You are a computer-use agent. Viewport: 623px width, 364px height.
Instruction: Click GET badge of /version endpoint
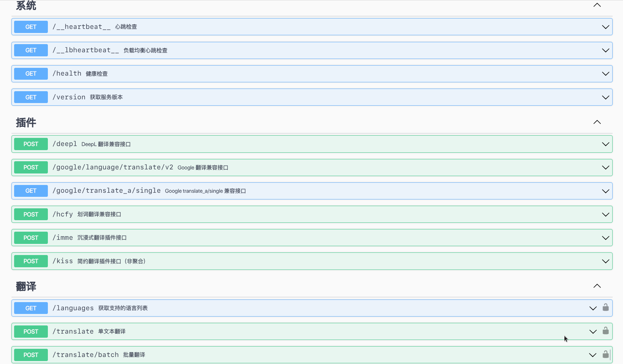point(31,97)
